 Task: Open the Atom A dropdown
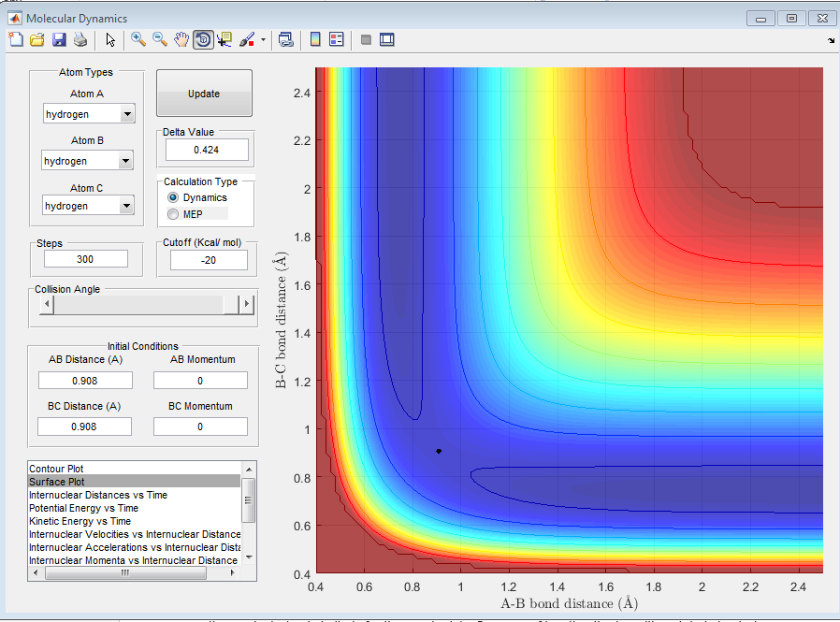(125, 115)
